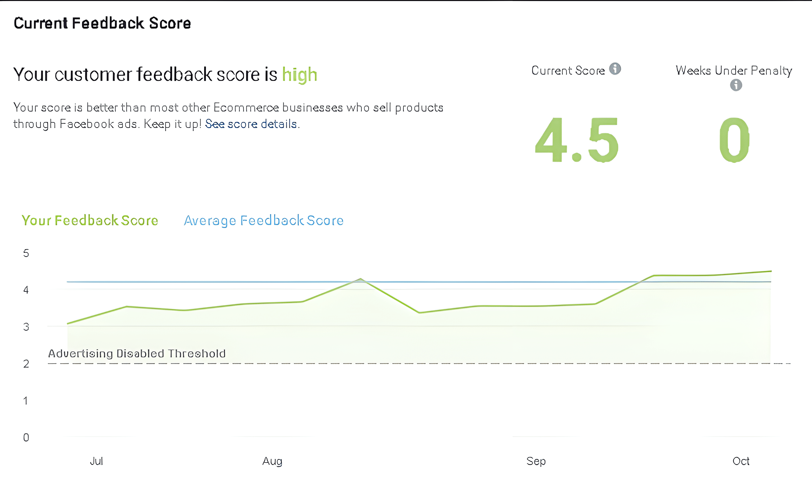812x504 pixels.
Task: Click the blue average score line
Action: [200, 282]
